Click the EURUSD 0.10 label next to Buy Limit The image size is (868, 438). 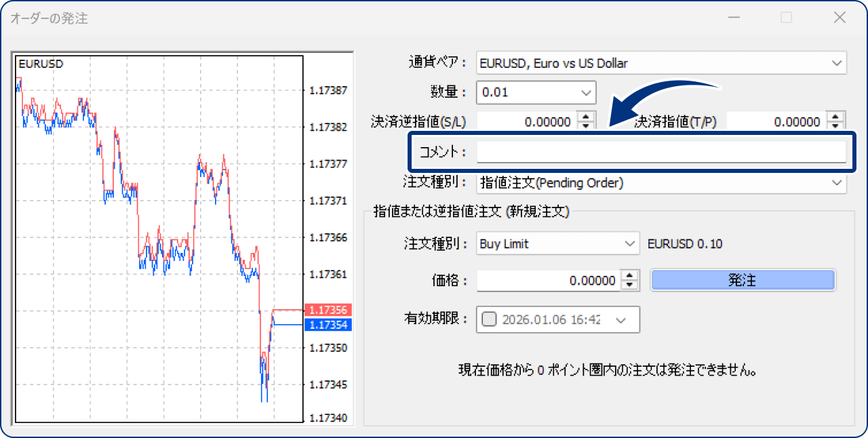[x=686, y=243]
